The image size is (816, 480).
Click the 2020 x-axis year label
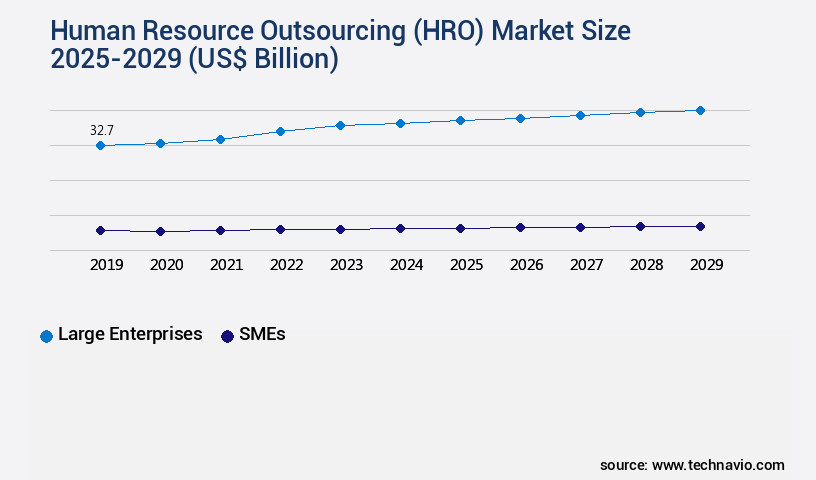point(166,265)
